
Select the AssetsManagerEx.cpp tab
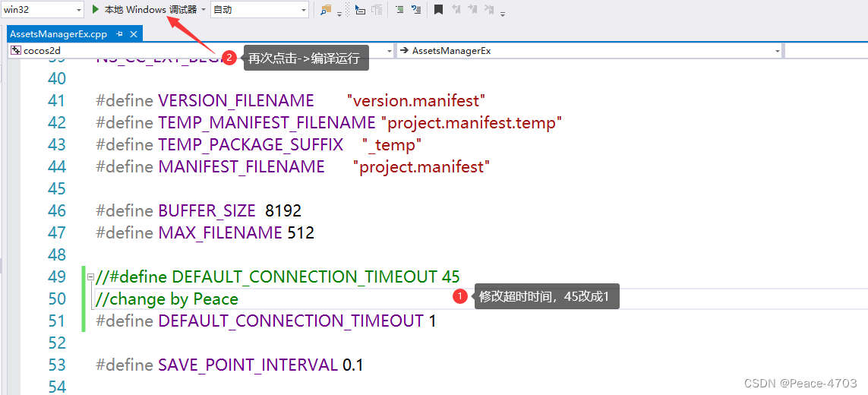pyautogui.click(x=58, y=34)
